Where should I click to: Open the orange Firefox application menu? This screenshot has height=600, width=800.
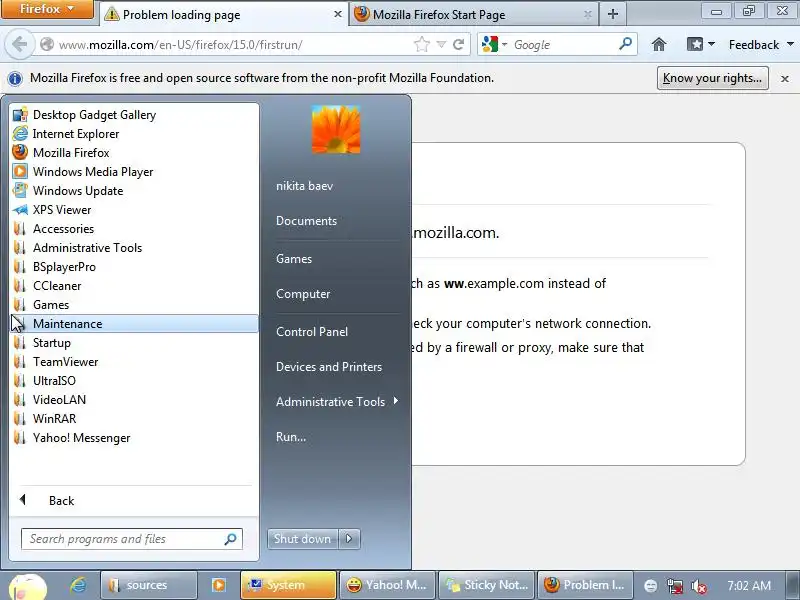47,9
